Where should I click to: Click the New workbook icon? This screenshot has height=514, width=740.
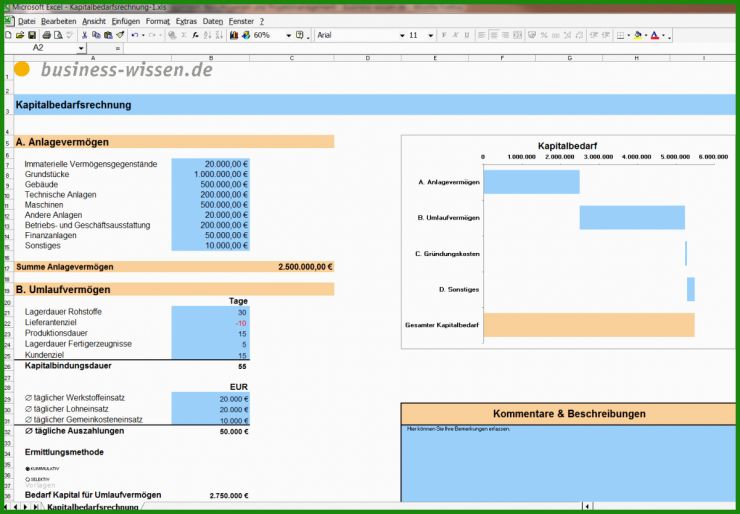coord(8,35)
